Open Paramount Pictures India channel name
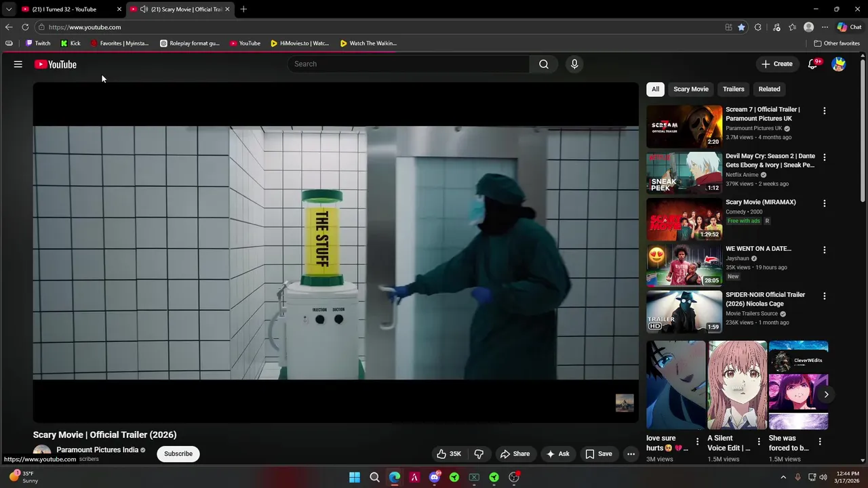Viewport: 868px width, 488px height. 98,450
